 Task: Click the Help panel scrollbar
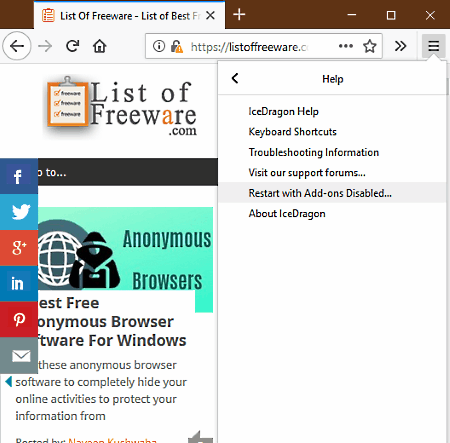447,87
